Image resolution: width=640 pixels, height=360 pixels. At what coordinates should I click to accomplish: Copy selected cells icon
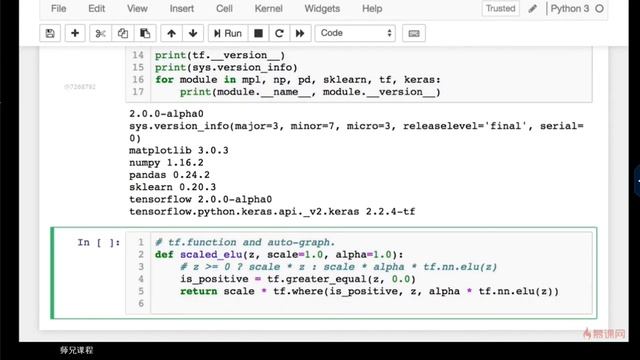click(x=122, y=33)
